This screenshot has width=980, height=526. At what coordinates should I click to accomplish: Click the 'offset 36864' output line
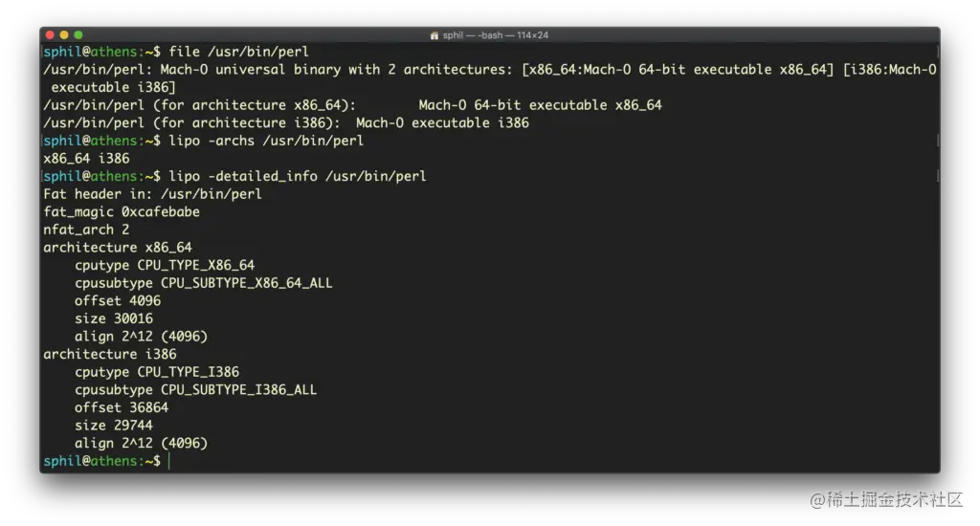tap(122, 407)
